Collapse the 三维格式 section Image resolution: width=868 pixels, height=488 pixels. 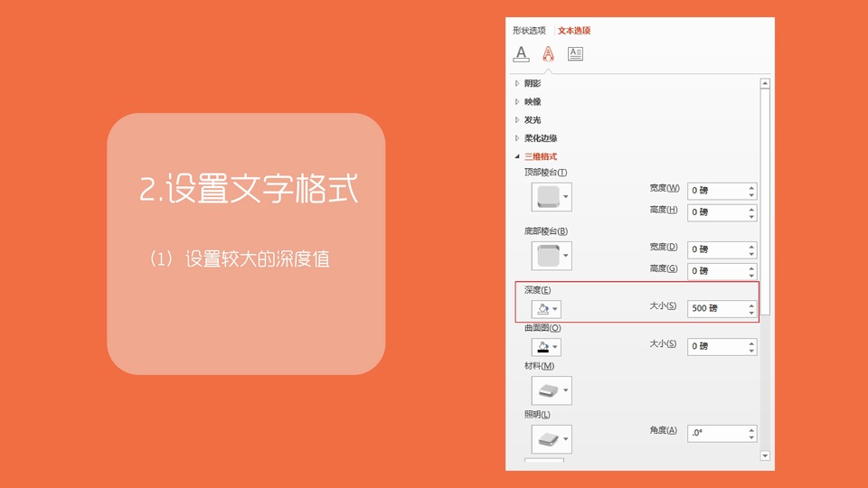point(540,156)
